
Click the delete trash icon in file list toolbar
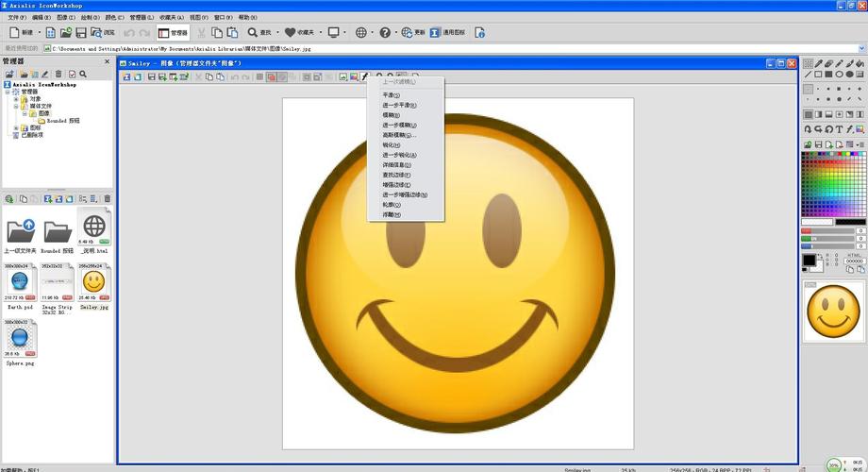click(108, 199)
